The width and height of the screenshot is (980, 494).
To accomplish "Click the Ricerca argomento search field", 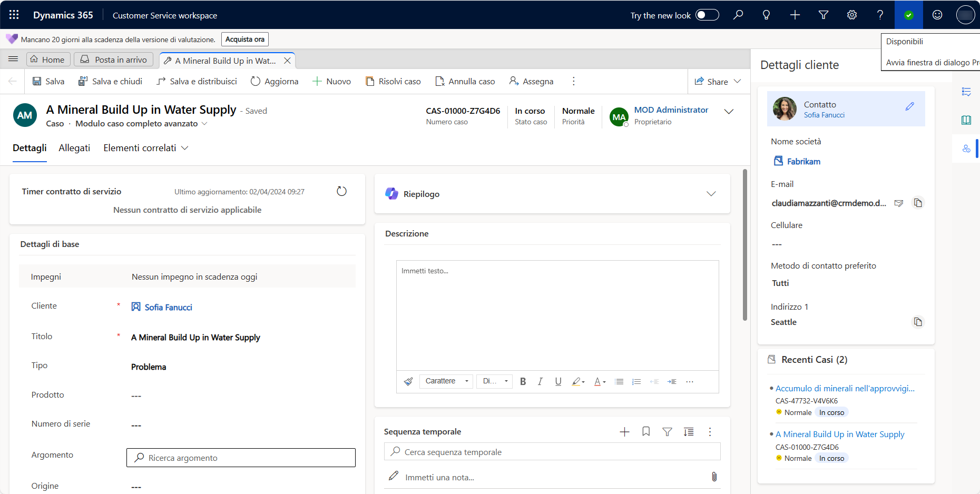I will point(241,458).
